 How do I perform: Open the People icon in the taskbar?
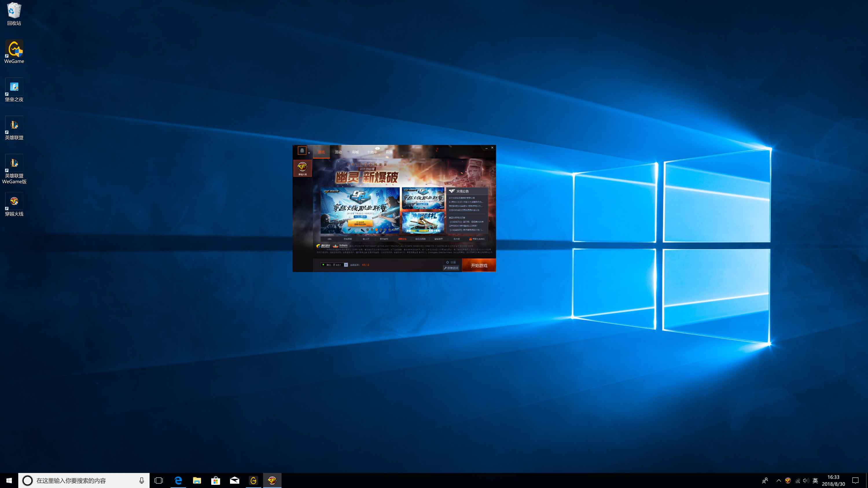(x=765, y=480)
